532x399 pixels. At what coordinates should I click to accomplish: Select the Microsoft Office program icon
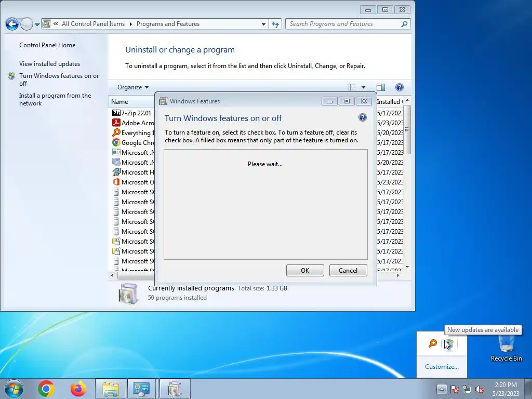tap(116, 182)
